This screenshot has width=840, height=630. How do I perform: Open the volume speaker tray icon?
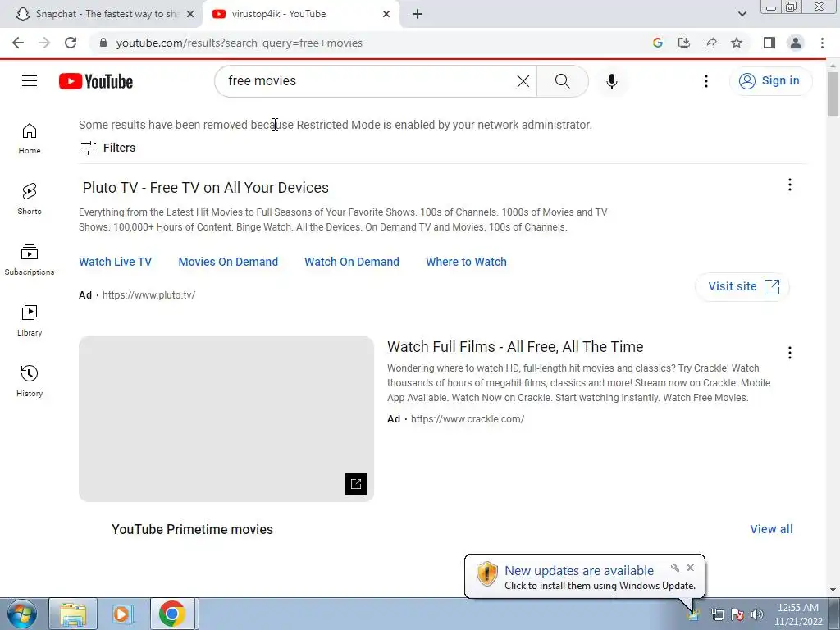757,614
